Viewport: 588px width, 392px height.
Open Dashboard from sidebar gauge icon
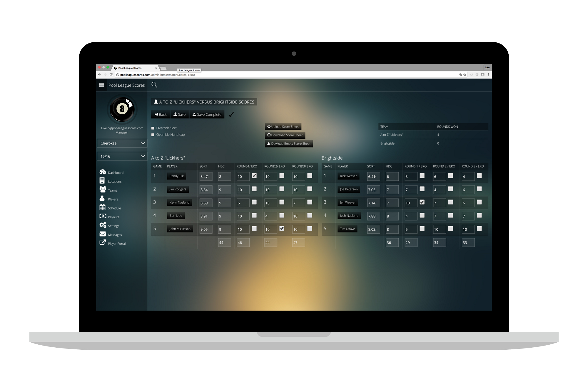[x=103, y=172]
